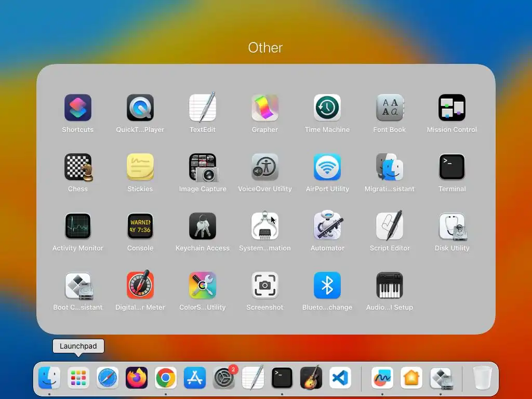Launch Boot Camp Assistant in the folder
Image resolution: width=532 pixels, height=399 pixels.
point(78,285)
